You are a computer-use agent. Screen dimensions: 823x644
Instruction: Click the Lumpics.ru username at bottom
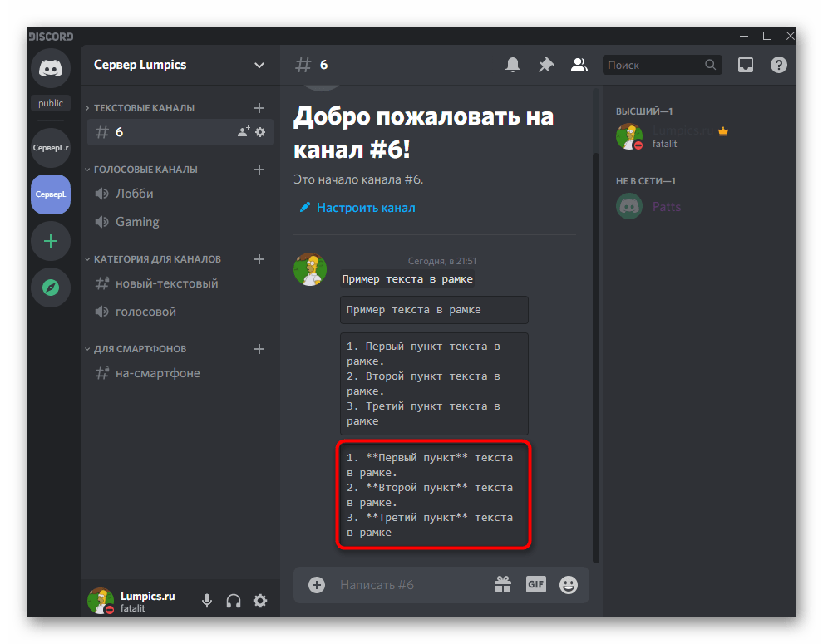147,596
